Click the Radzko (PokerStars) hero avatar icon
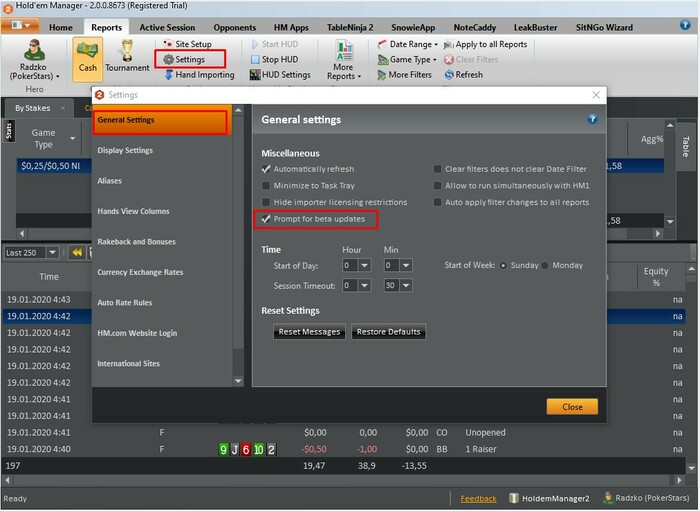 [x=33, y=50]
